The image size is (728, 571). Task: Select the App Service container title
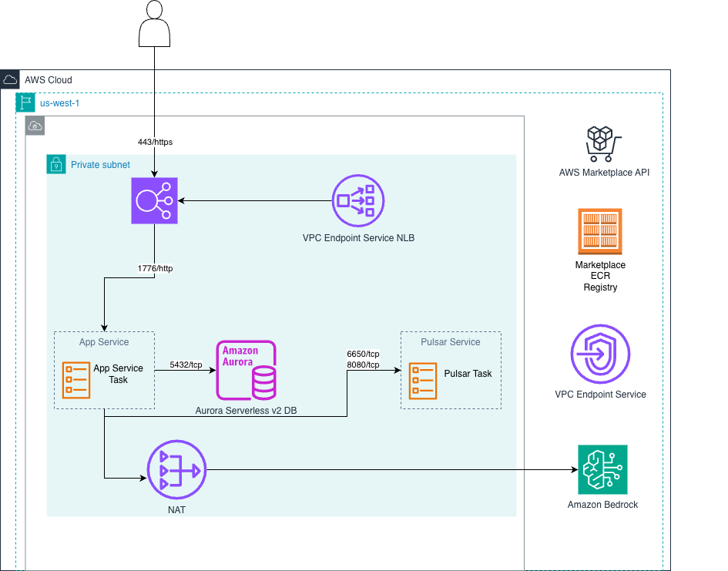104,341
